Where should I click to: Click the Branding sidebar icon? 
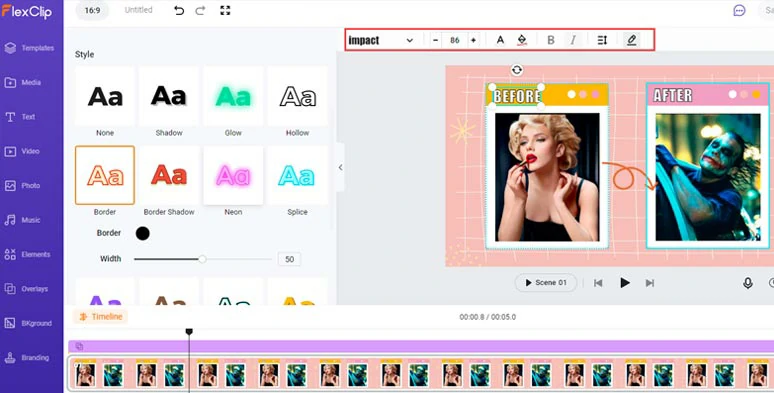(x=10, y=358)
